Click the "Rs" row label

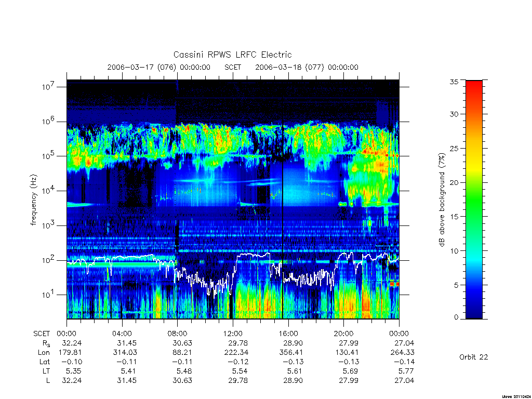pos(46,343)
